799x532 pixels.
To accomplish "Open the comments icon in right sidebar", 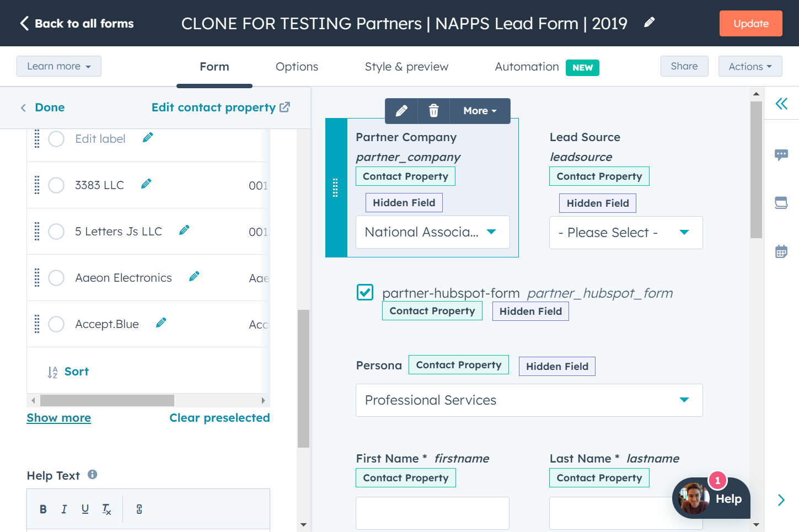I will click(x=781, y=155).
